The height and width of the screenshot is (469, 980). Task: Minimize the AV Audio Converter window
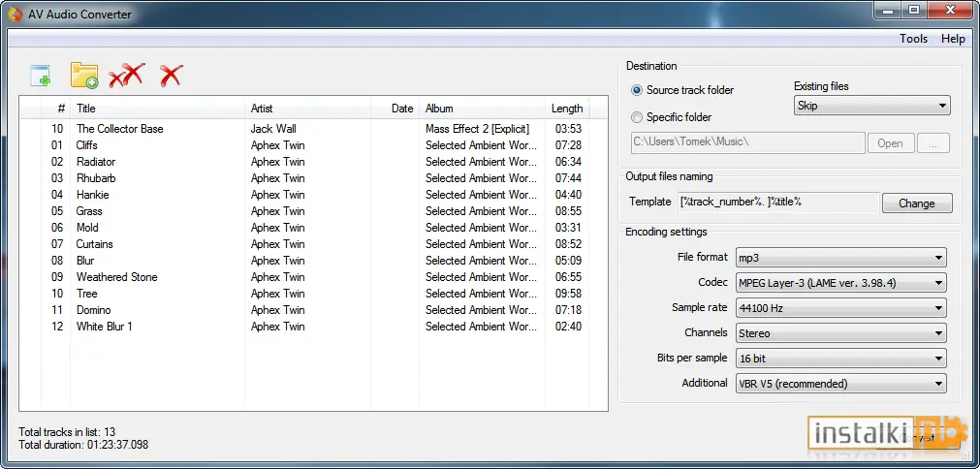point(888,10)
